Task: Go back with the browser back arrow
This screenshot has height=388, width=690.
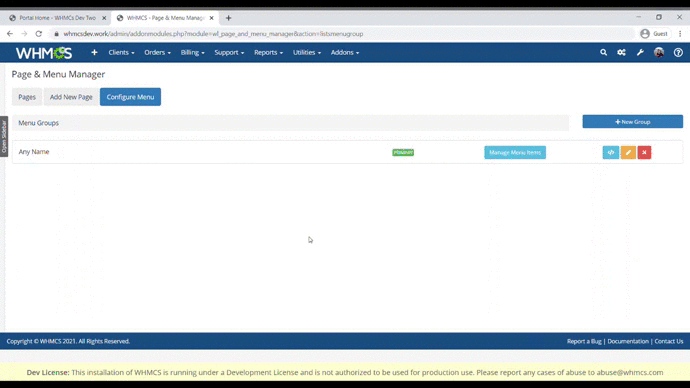Action: (10, 33)
